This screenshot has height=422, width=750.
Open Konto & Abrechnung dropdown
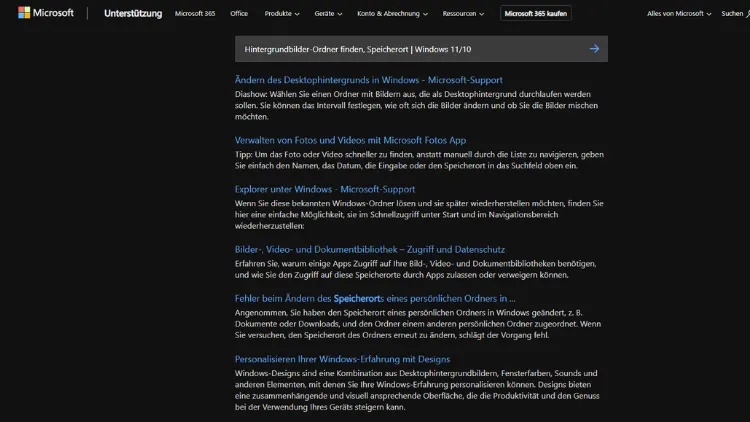point(392,14)
